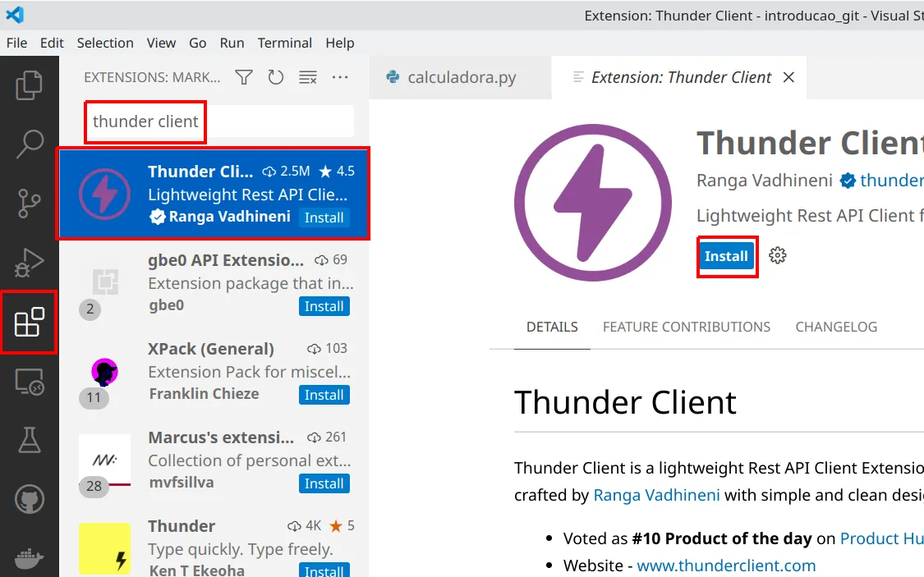Open the Terminal menu
The image size is (924, 577).
[x=285, y=43]
